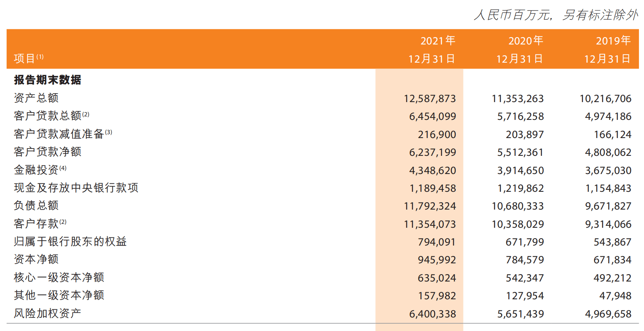Click the 项目 column header
644x331 pixels.
pyautogui.click(x=29, y=58)
